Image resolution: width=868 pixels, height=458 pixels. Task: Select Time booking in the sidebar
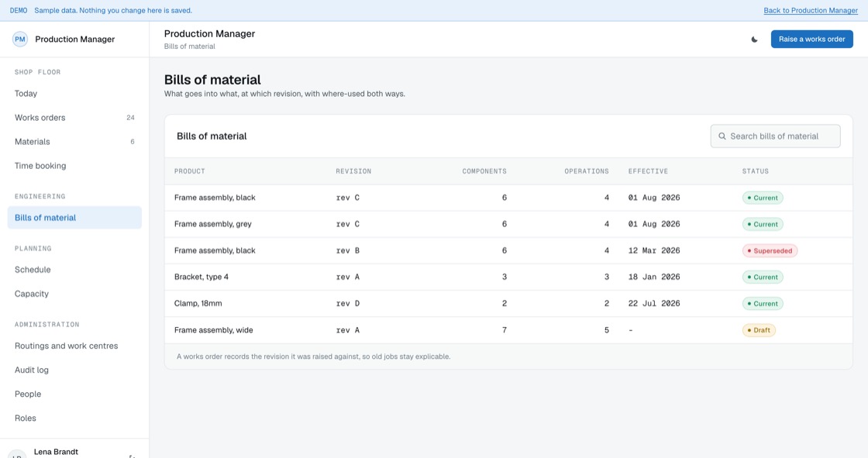tap(74, 166)
